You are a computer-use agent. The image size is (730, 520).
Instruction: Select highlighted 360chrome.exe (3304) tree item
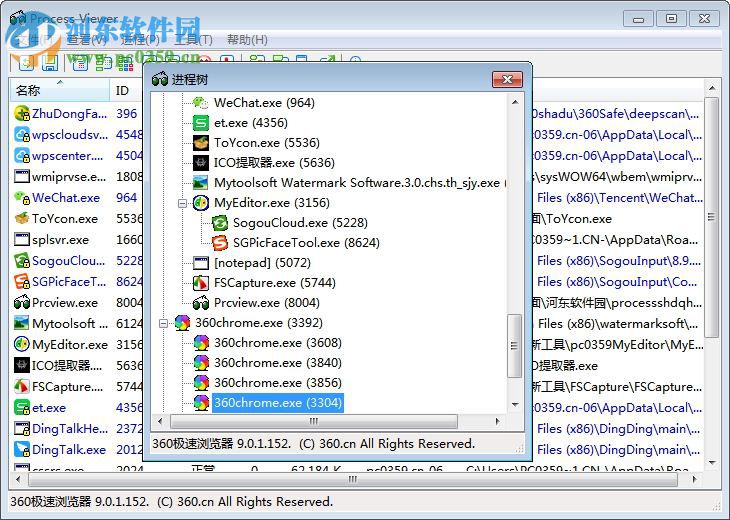(278, 403)
